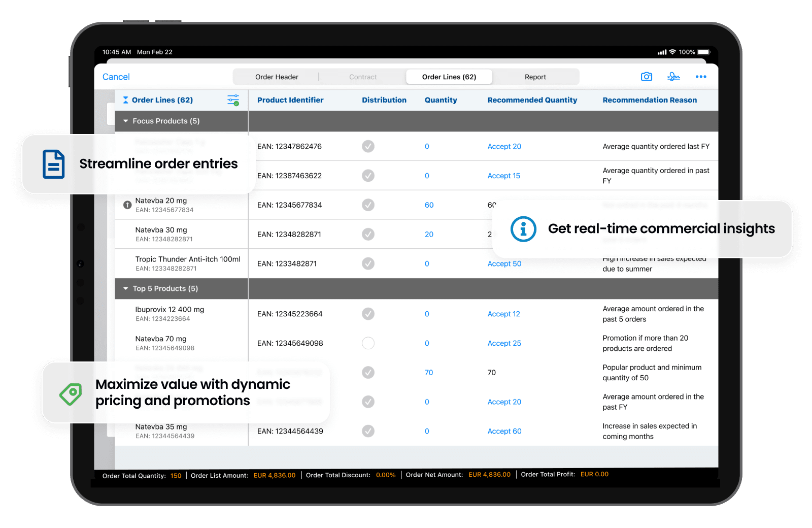Collapse the Top 5 Products group
This screenshot has width=812, height=528.
click(126, 288)
